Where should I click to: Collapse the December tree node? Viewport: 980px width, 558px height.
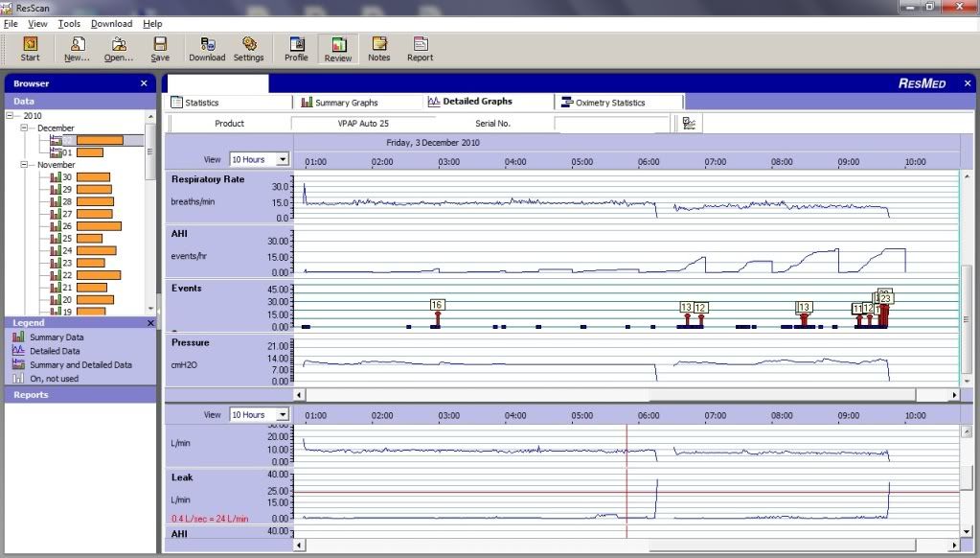tap(24, 128)
